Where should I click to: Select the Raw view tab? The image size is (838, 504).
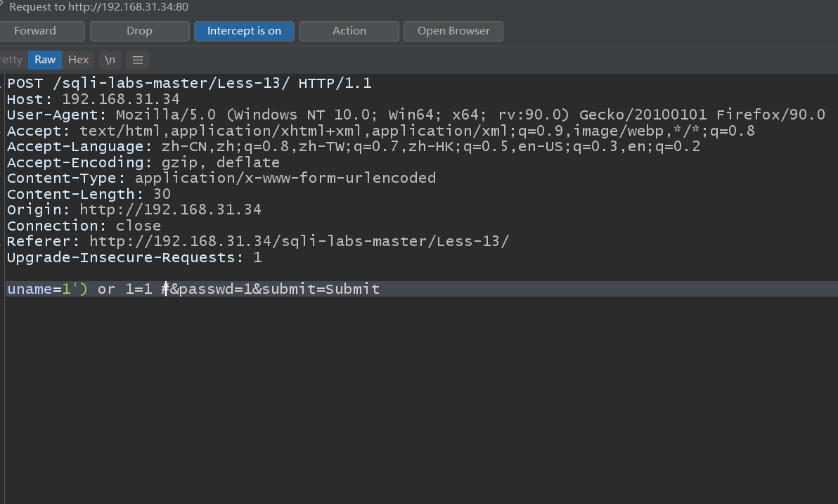tap(45, 60)
